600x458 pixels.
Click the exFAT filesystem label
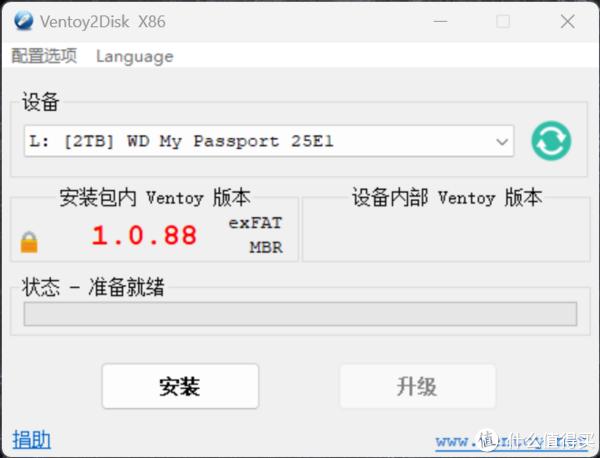[255, 223]
